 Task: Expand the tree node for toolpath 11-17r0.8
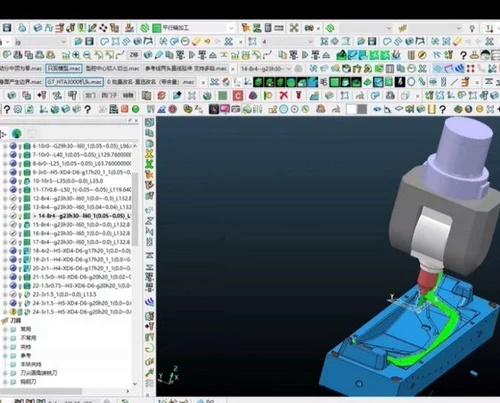pos(5,190)
